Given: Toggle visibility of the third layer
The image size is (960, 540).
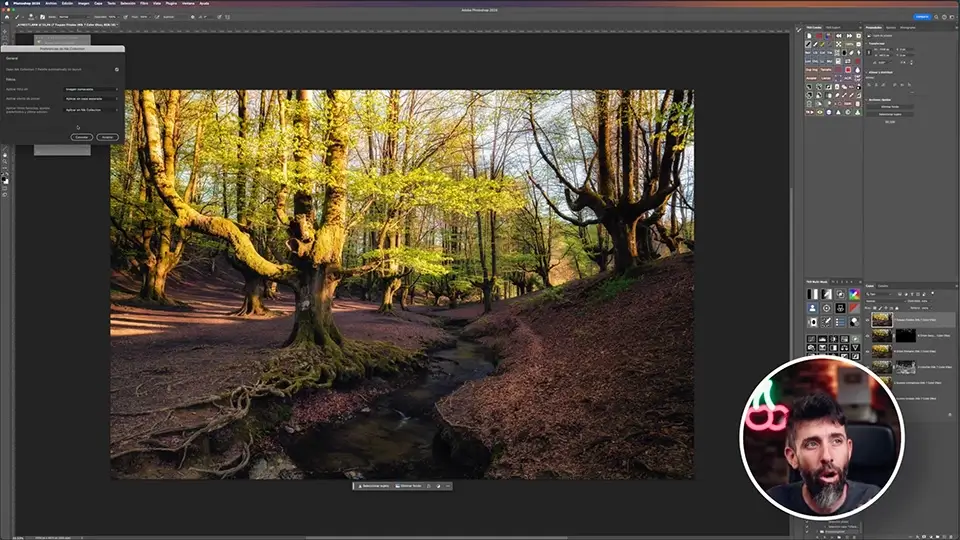Looking at the screenshot, I should point(868,351).
